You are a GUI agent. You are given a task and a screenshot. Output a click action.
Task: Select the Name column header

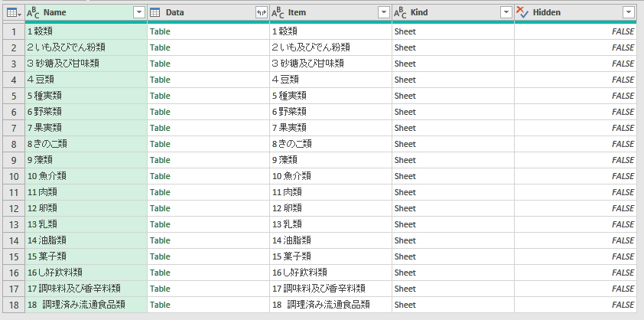coord(86,13)
